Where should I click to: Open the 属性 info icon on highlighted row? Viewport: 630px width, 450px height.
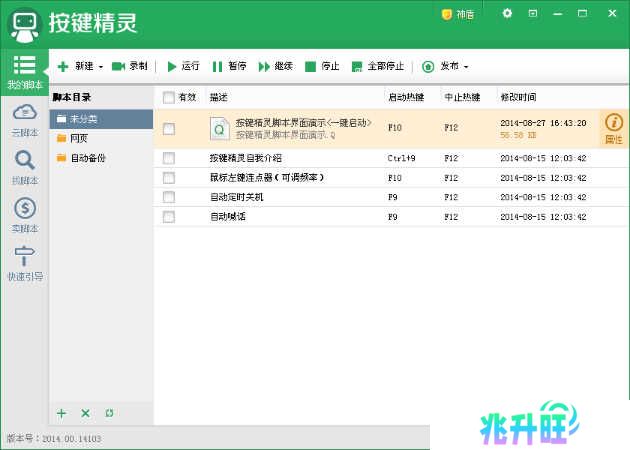pyautogui.click(x=614, y=129)
